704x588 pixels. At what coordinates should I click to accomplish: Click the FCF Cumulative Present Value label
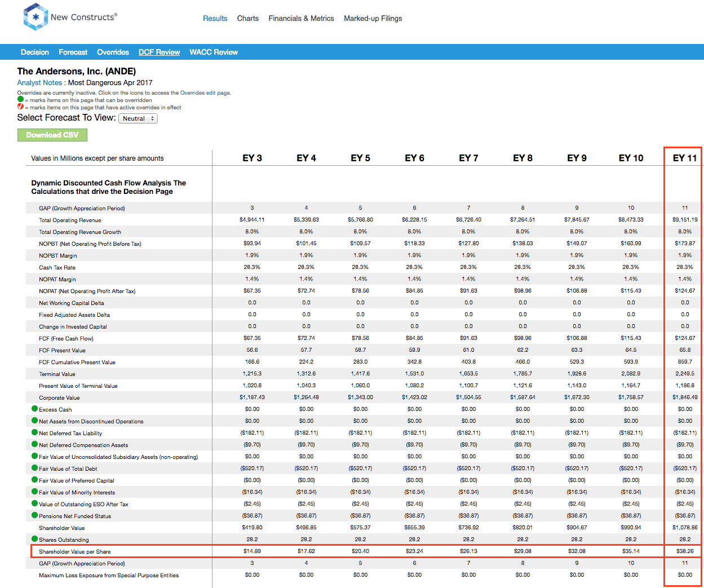pos(77,362)
